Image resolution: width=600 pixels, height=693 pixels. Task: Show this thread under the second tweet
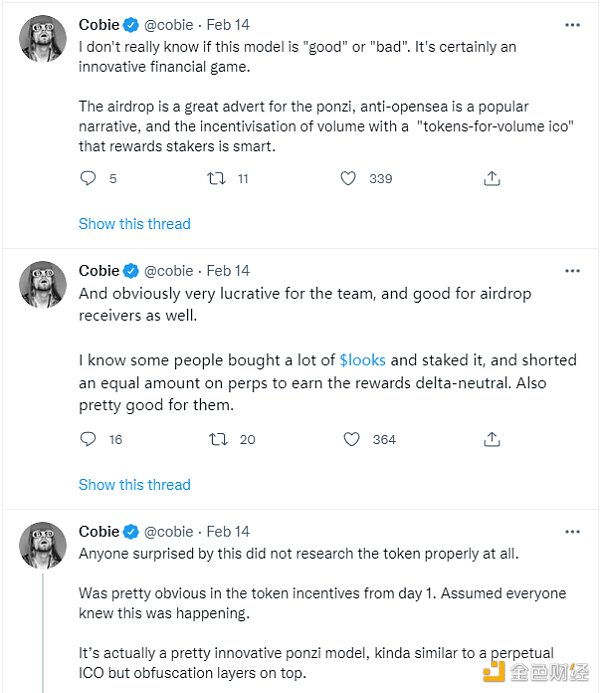tap(134, 485)
